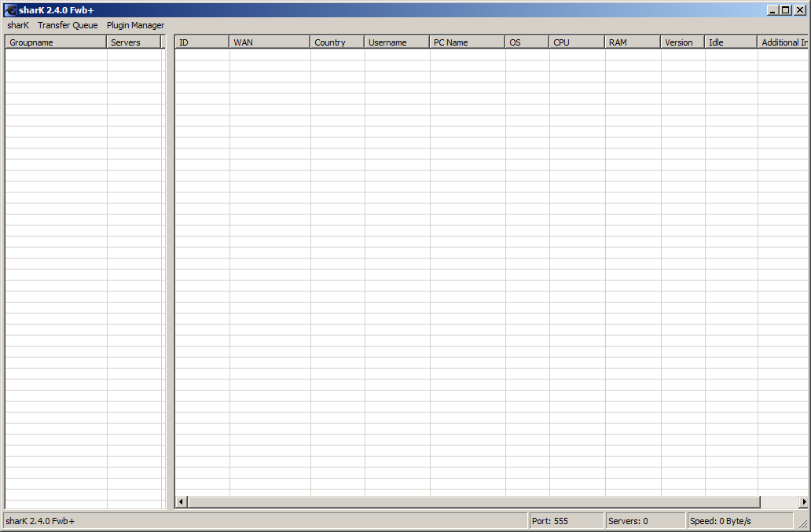Sort by the Version column header
This screenshot has height=532, width=811.
[682, 42]
